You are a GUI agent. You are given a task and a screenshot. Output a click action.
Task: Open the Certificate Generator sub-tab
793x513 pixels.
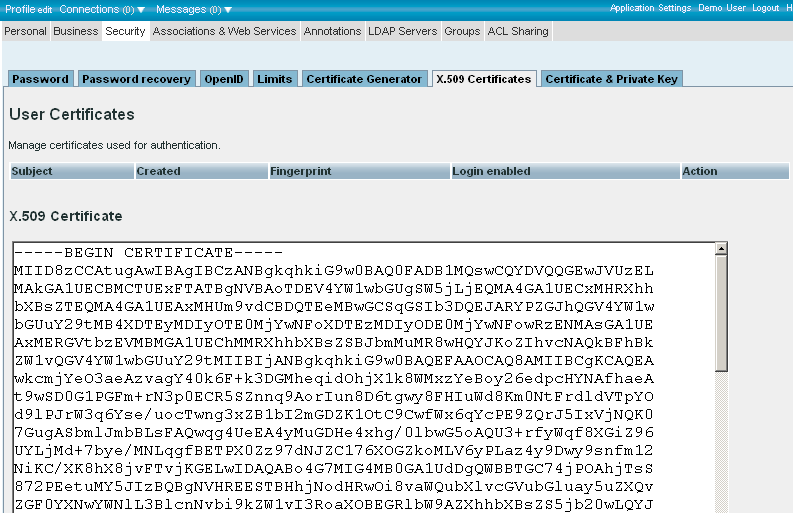tap(364, 79)
